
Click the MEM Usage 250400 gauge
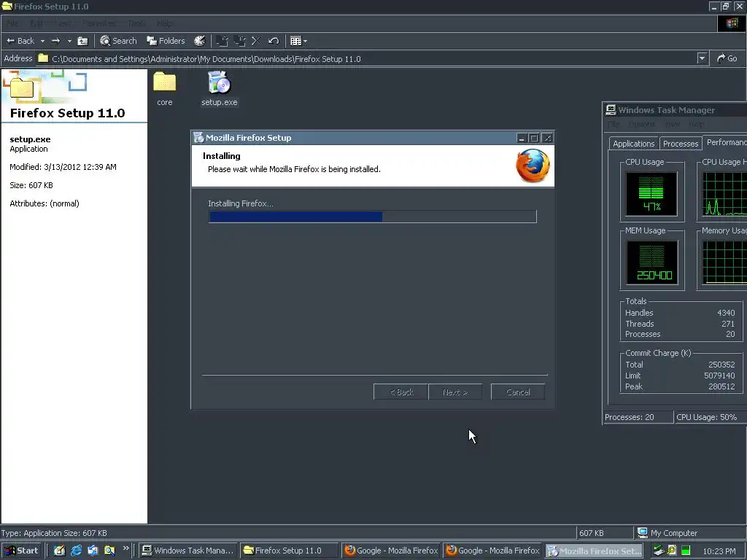651,262
